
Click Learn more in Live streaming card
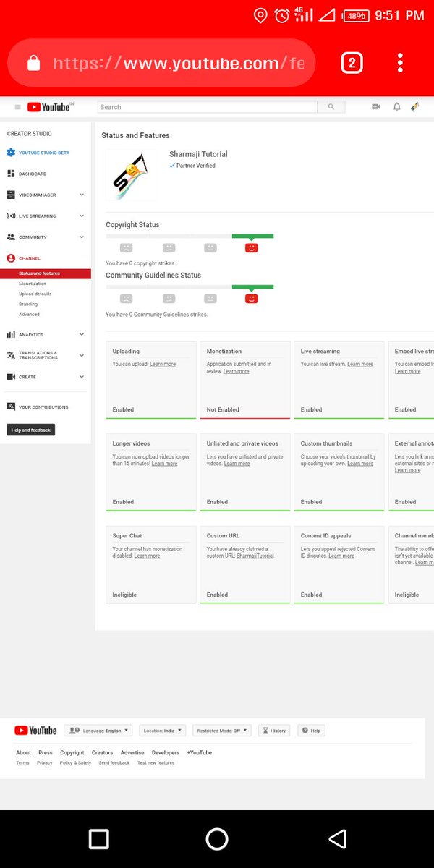[x=360, y=365]
